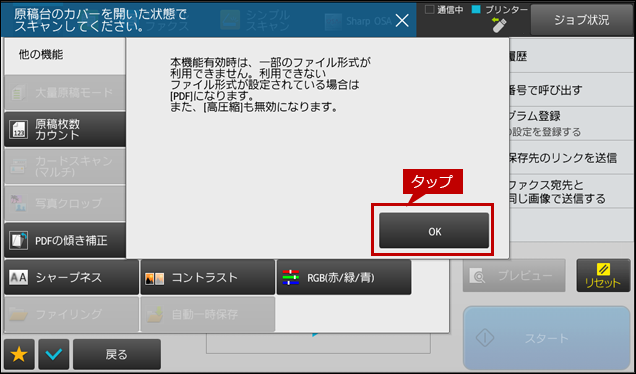Tap the OK button in the dialog
This screenshot has height=374, width=636.
pyautogui.click(x=434, y=230)
